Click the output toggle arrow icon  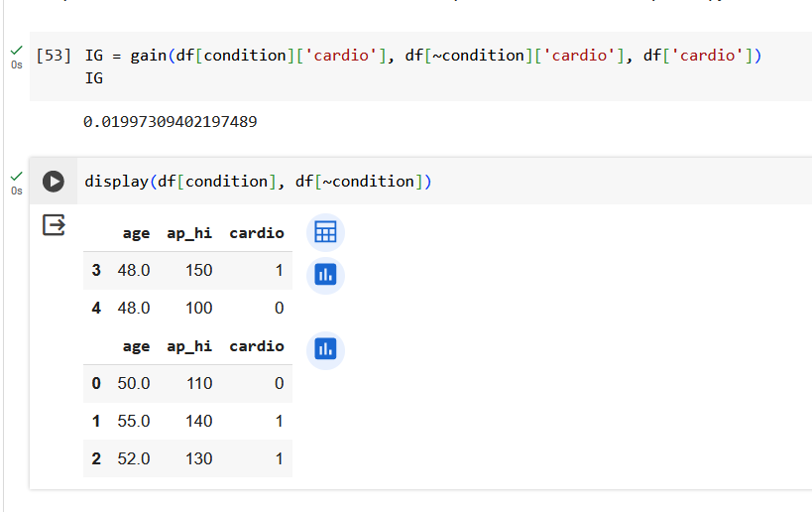click(x=54, y=225)
